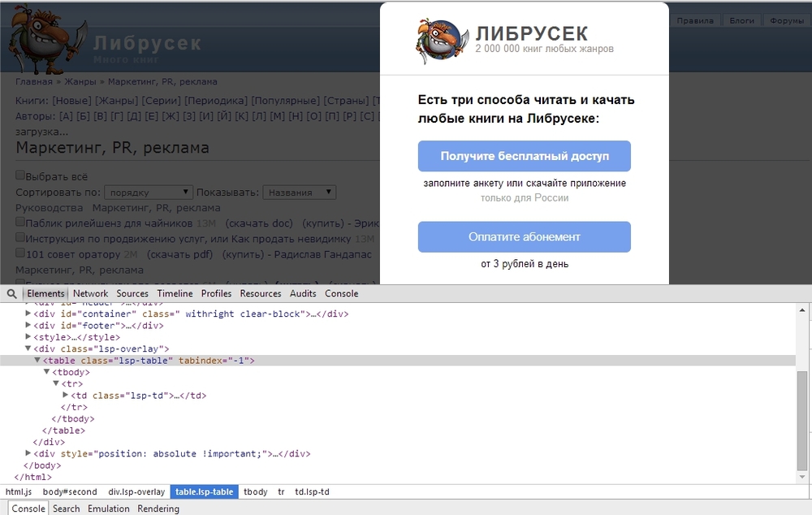Image resolution: width=812 pixels, height=515 pixels.
Task: Click the '(скачать pdf)' link
Action: point(179,254)
